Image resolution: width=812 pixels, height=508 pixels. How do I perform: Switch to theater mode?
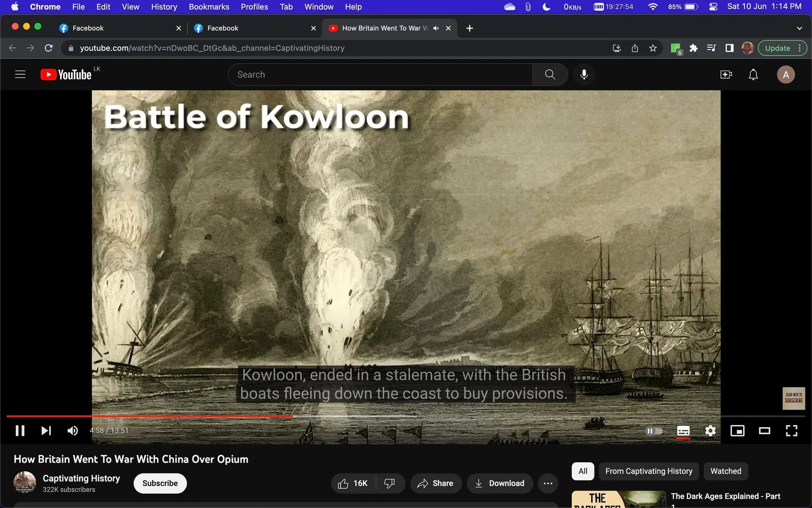(x=764, y=431)
